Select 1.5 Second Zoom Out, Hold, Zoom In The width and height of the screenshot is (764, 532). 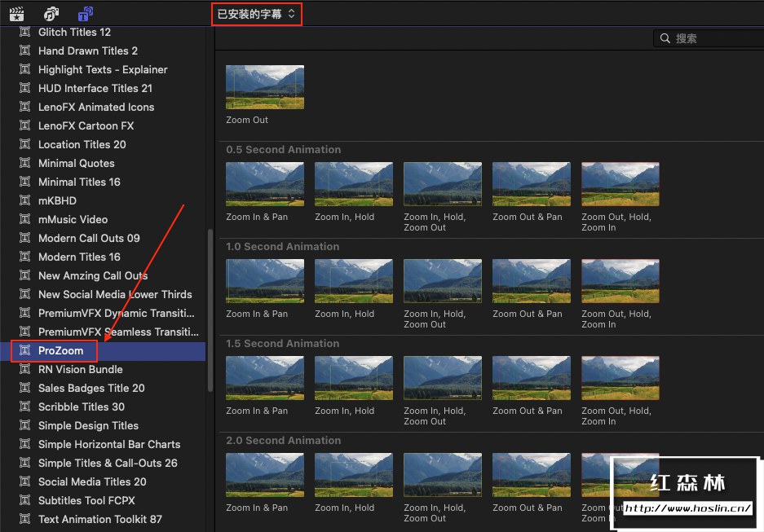(x=620, y=378)
